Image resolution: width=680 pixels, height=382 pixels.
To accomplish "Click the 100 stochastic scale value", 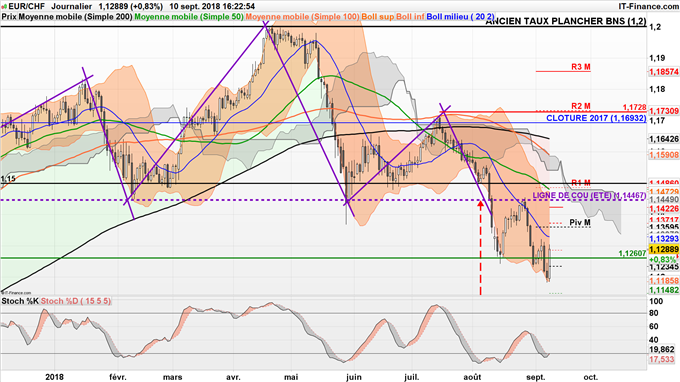I will coord(656,301).
